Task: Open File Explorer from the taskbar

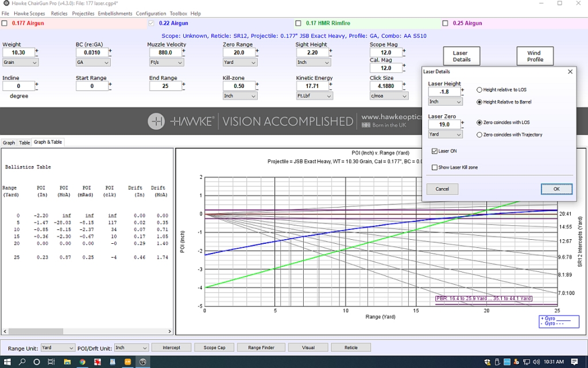Action: click(x=67, y=362)
